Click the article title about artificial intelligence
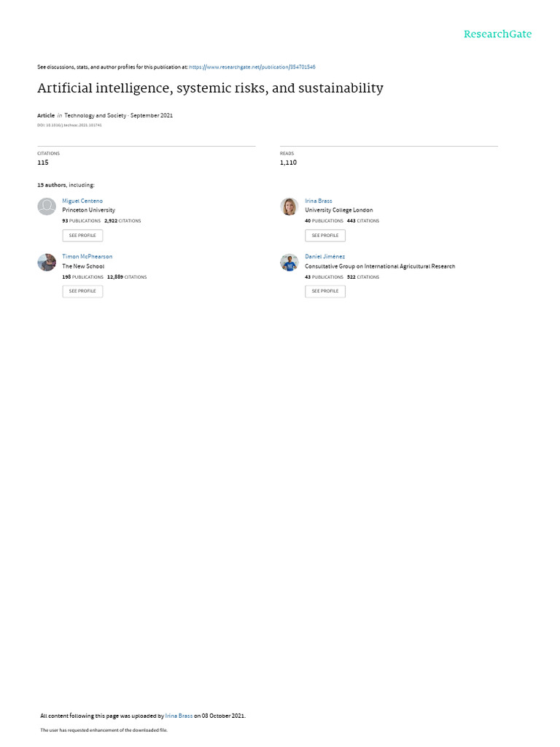Image resolution: width=560 pixels, height=747 pixels. (x=211, y=88)
